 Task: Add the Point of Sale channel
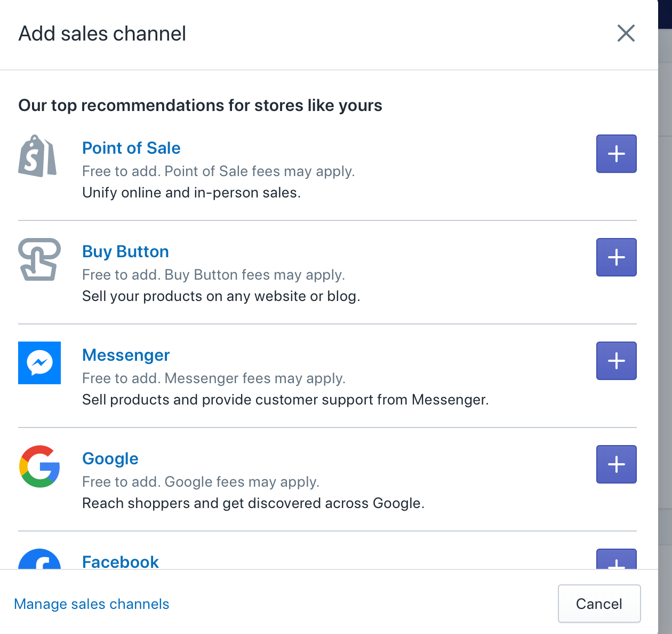click(x=616, y=154)
